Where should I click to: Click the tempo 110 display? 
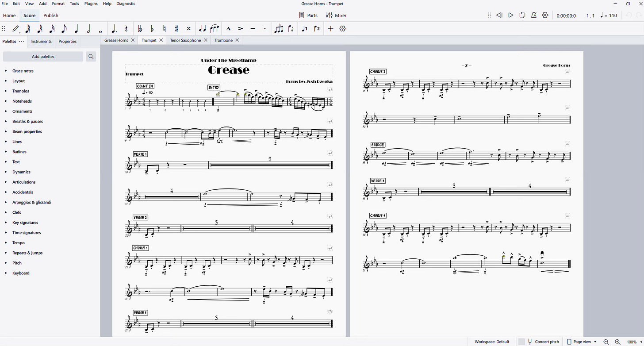609,15
